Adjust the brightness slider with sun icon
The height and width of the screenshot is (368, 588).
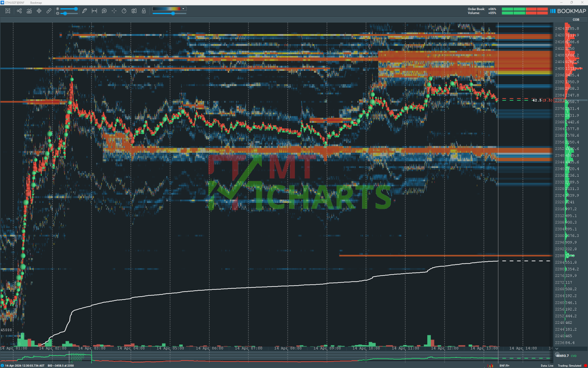click(69, 9)
